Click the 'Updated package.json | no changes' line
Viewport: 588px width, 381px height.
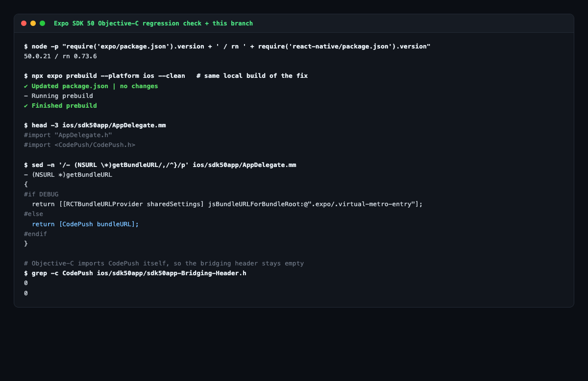pos(91,86)
